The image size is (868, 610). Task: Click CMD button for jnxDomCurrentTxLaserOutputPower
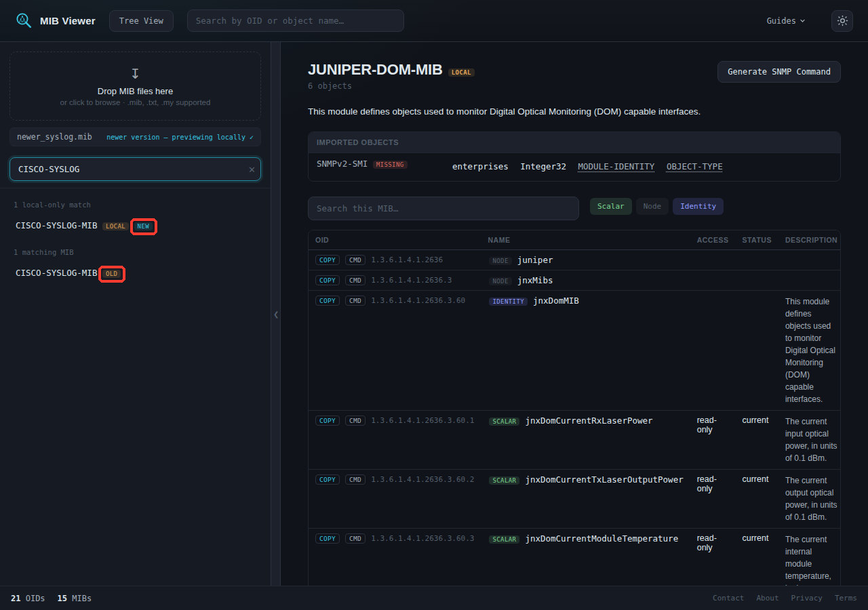(x=355, y=479)
